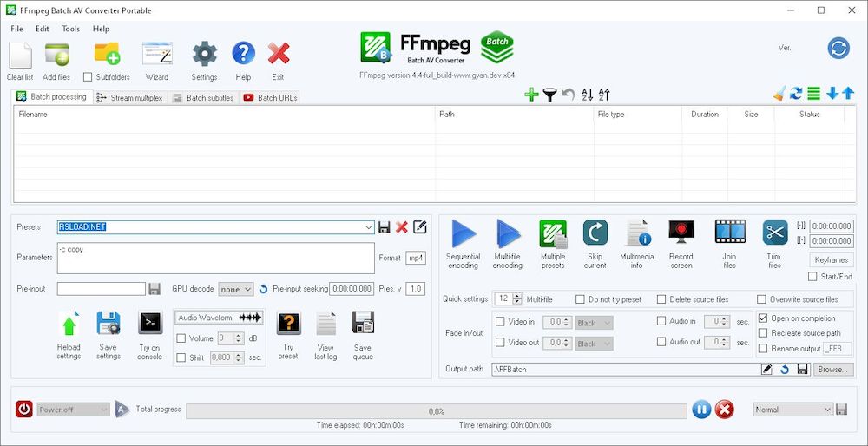The height and width of the screenshot is (446, 868).
Task: Enable Video in fade checkbox
Action: click(x=500, y=322)
